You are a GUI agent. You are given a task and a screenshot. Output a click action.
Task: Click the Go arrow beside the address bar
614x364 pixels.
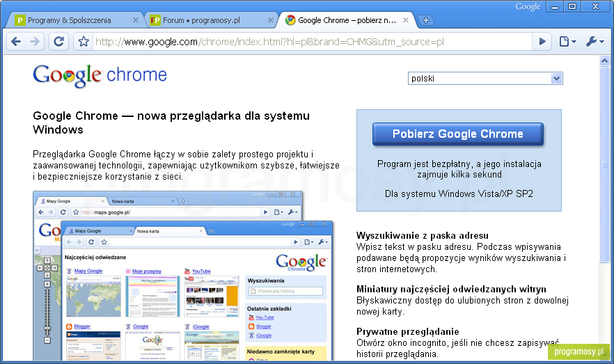(x=542, y=42)
